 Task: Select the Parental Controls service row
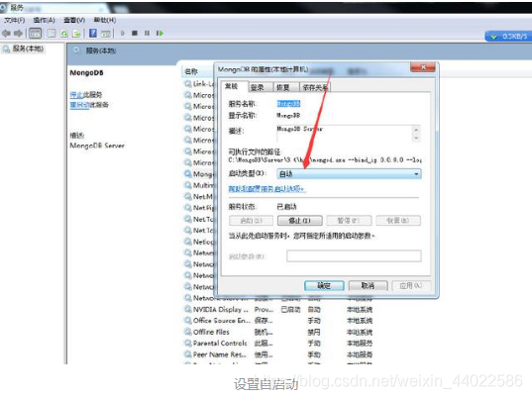pos(278,344)
